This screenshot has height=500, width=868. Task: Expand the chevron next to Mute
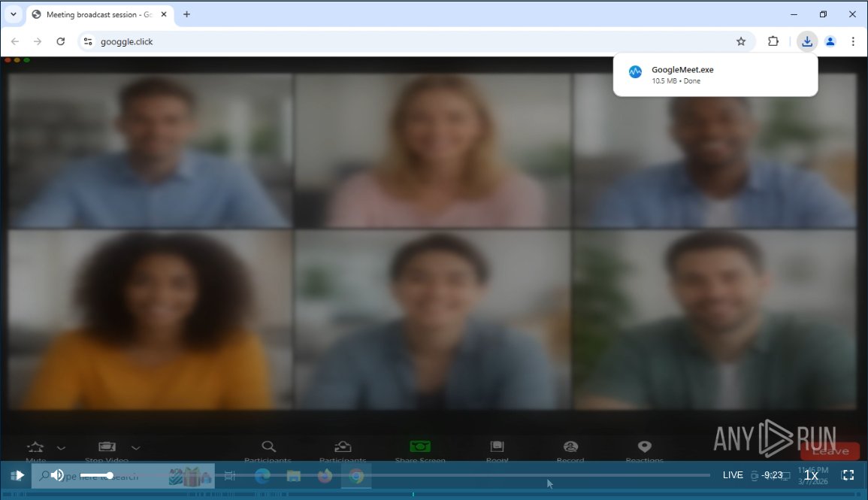pos(61,448)
